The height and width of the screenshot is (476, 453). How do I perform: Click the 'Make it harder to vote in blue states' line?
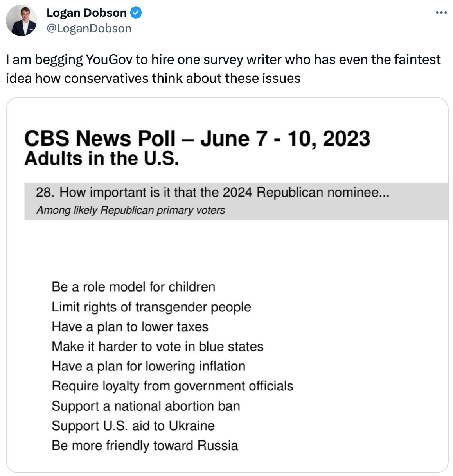(158, 346)
